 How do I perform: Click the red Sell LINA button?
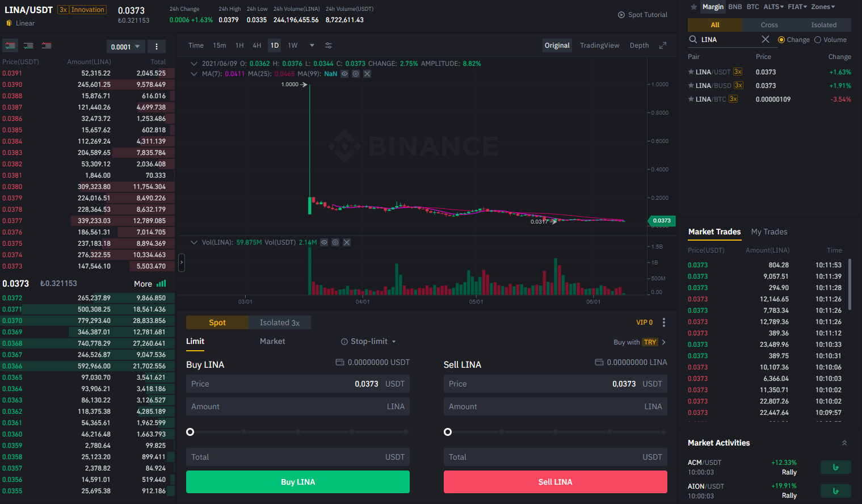pyautogui.click(x=556, y=482)
